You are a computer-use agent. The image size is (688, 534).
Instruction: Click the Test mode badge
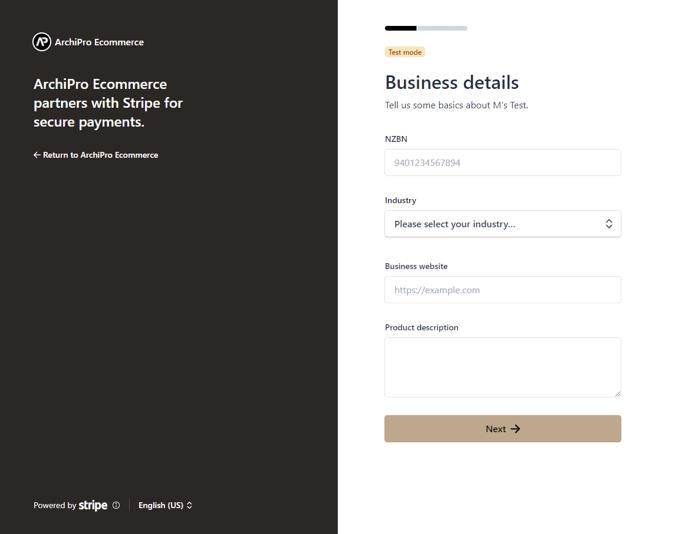click(405, 52)
